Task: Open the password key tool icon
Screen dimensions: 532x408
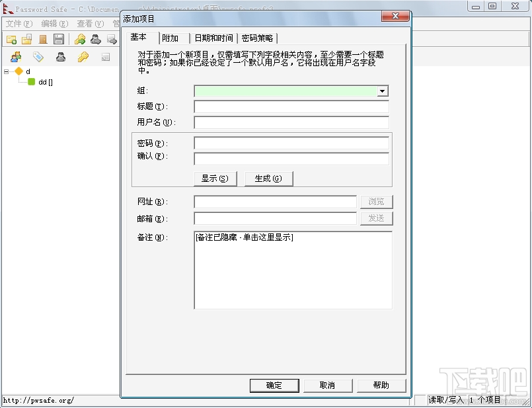Action: (81, 56)
